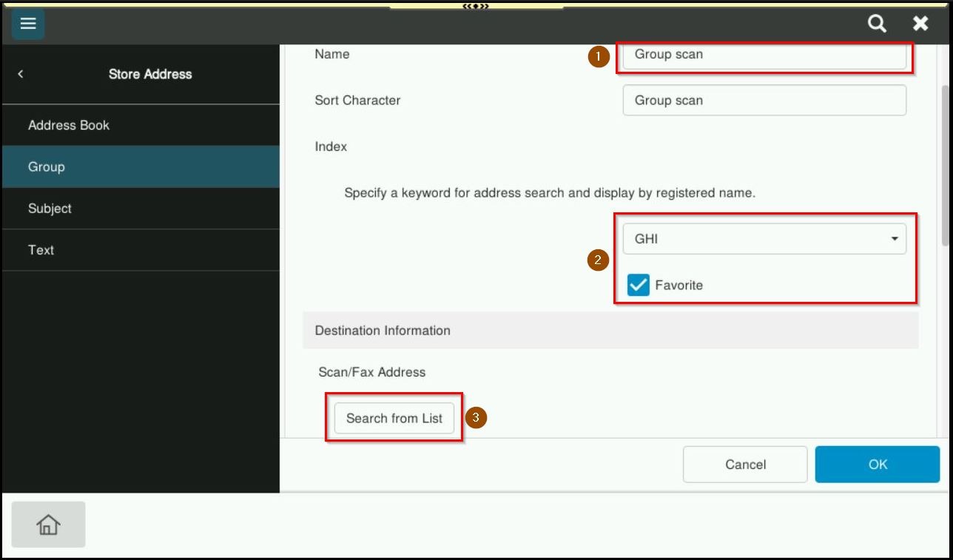Confirm with the OK button
This screenshot has height=560, width=953.
(877, 465)
